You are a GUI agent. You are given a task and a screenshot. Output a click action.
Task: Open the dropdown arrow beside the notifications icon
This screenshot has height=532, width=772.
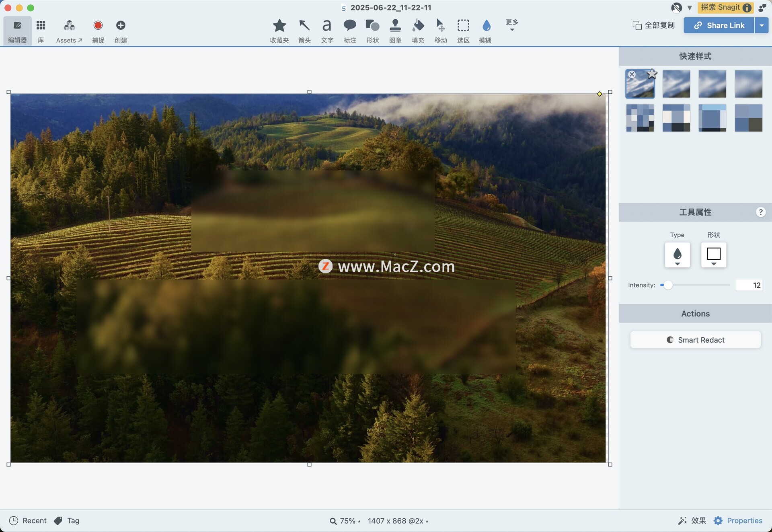tap(690, 8)
